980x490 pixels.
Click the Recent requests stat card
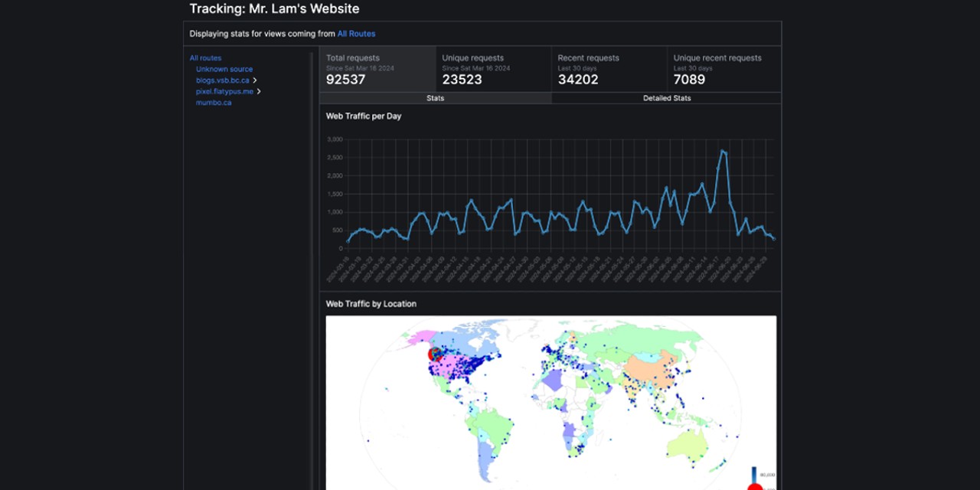coord(609,69)
